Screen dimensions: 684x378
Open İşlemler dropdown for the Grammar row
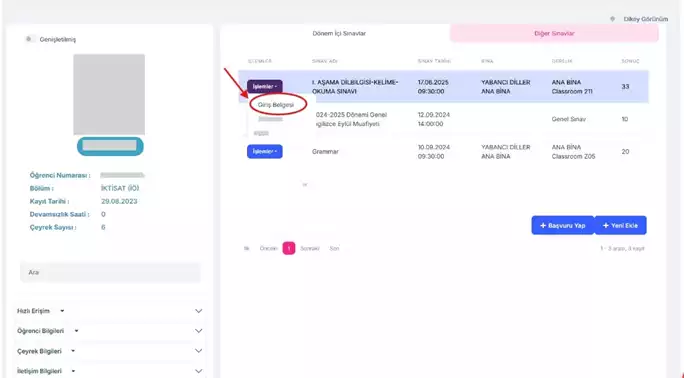tap(264, 151)
